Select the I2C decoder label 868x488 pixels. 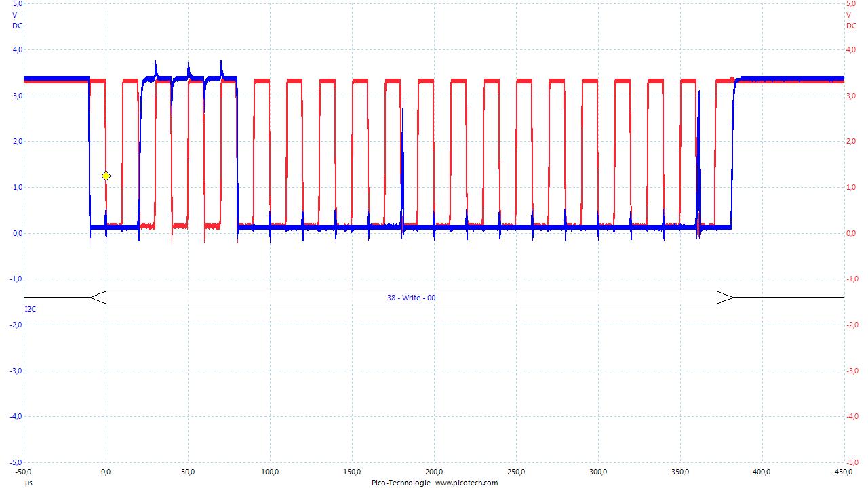pos(31,308)
